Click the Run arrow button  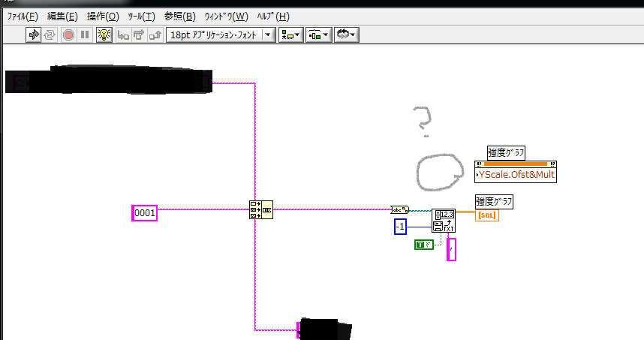click(33, 35)
